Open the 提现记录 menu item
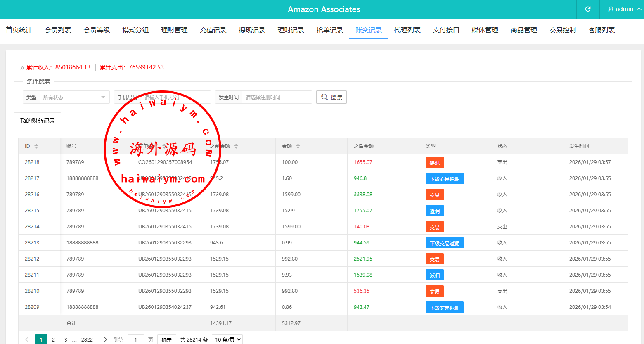Image resolution: width=644 pixels, height=344 pixels. coord(252,30)
